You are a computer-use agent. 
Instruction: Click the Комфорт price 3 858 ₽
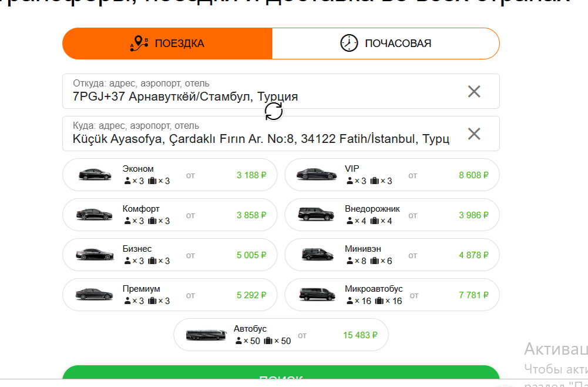[x=251, y=215]
